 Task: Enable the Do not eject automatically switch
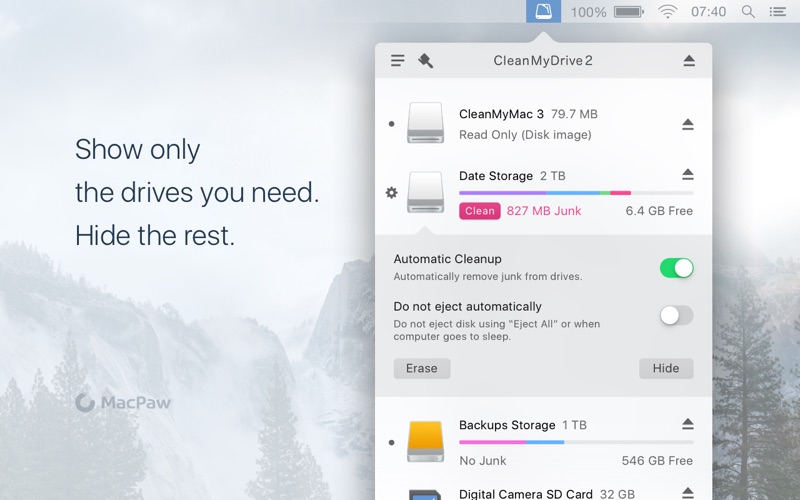click(677, 315)
